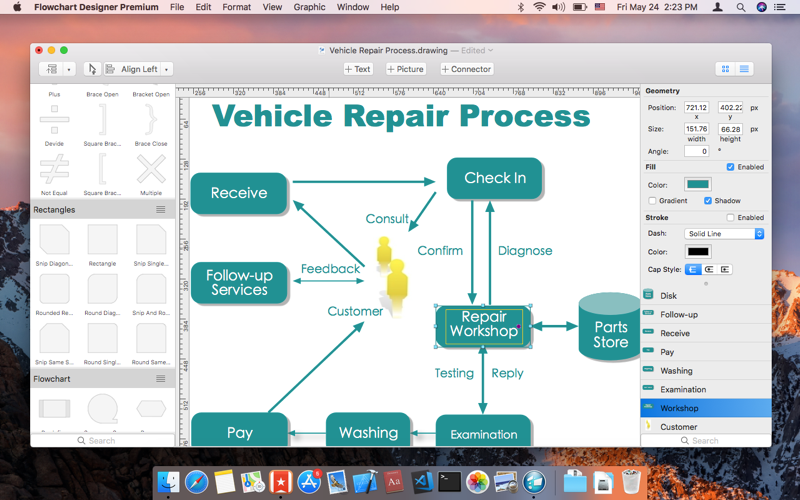The width and height of the screenshot is (800, 500).
Task: Expand the Align Left dropdown arrow
Action: click(166, 69)
